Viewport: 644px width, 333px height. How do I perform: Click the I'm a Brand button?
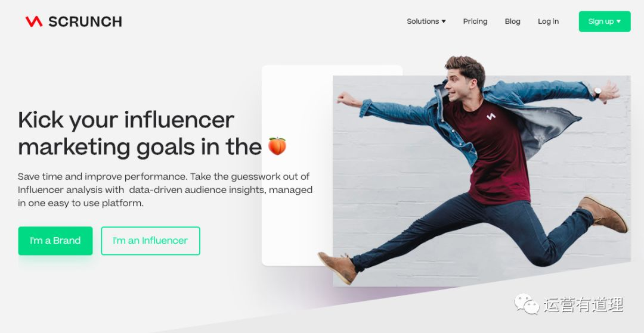55,241
